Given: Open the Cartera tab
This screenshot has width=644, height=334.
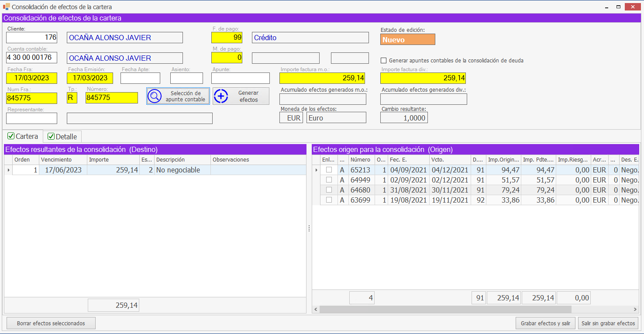Looking at the screenshot, I should [23, 136].
